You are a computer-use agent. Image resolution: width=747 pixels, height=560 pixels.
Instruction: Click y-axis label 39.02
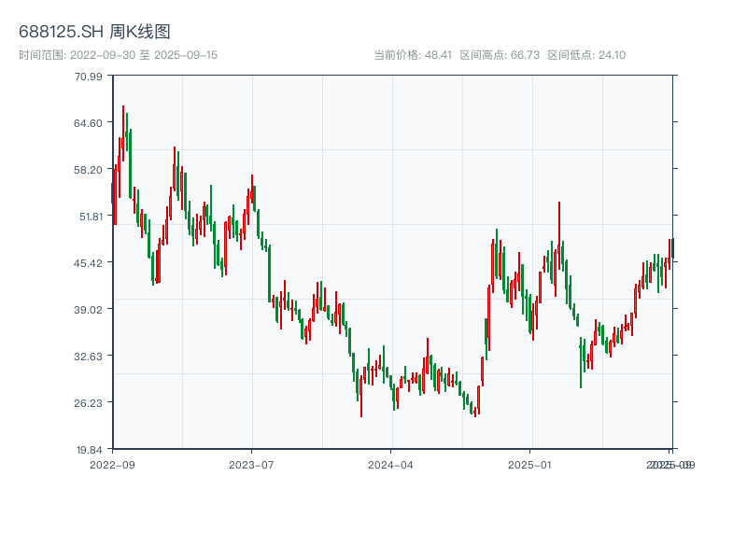(x=88, y=310)
